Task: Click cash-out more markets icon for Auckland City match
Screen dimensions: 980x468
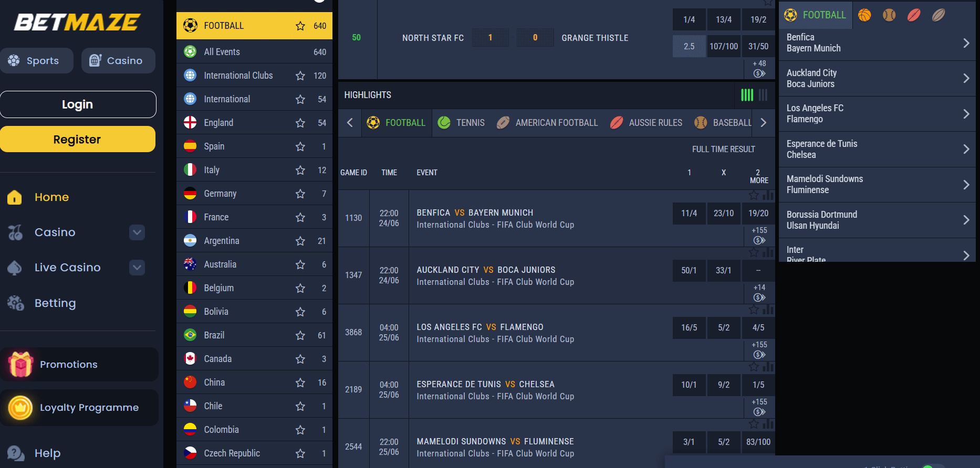Action: click(x=759, y=297)
